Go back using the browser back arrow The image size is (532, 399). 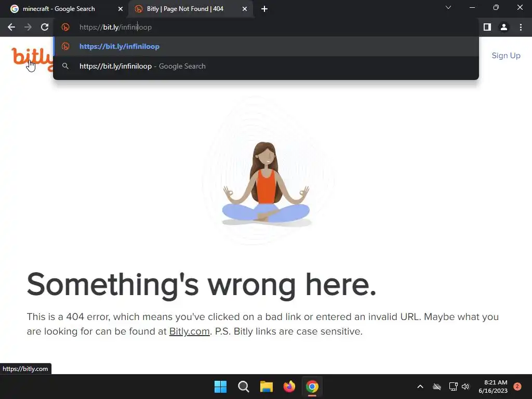(x=11, y=27)
